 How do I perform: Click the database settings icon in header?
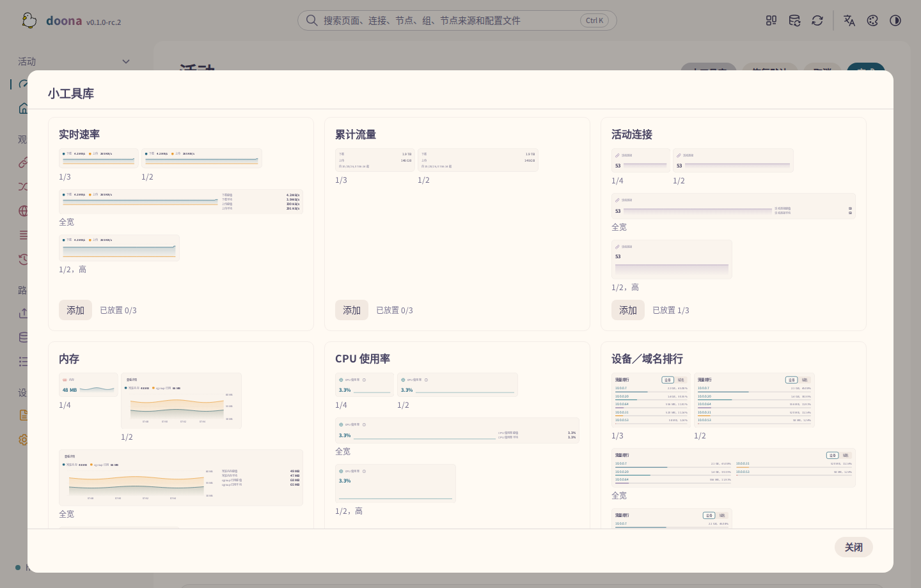point(794,20)
